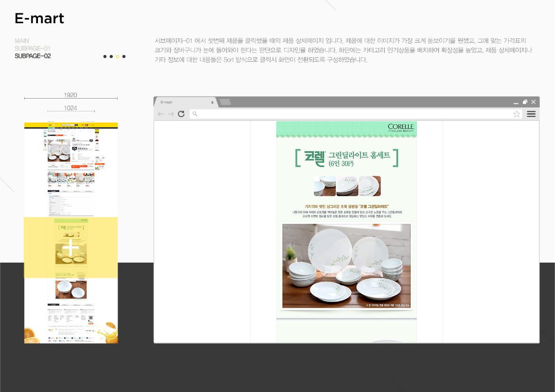Select the green bowl product thumbnail
555x392 pixels.
(x=325, y=186)
